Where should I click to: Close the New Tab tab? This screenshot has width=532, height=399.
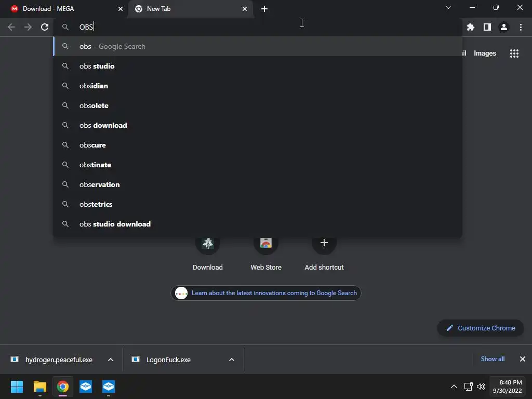(x=245, y=9)
